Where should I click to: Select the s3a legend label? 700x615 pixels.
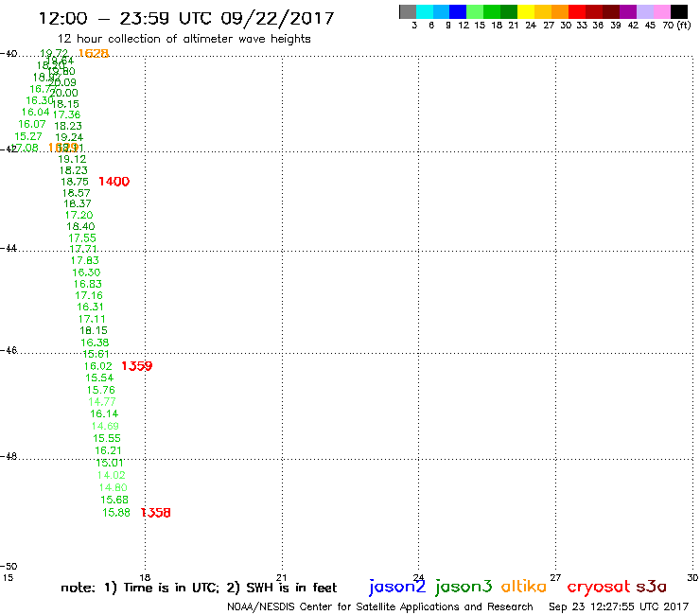pos(651,587)
